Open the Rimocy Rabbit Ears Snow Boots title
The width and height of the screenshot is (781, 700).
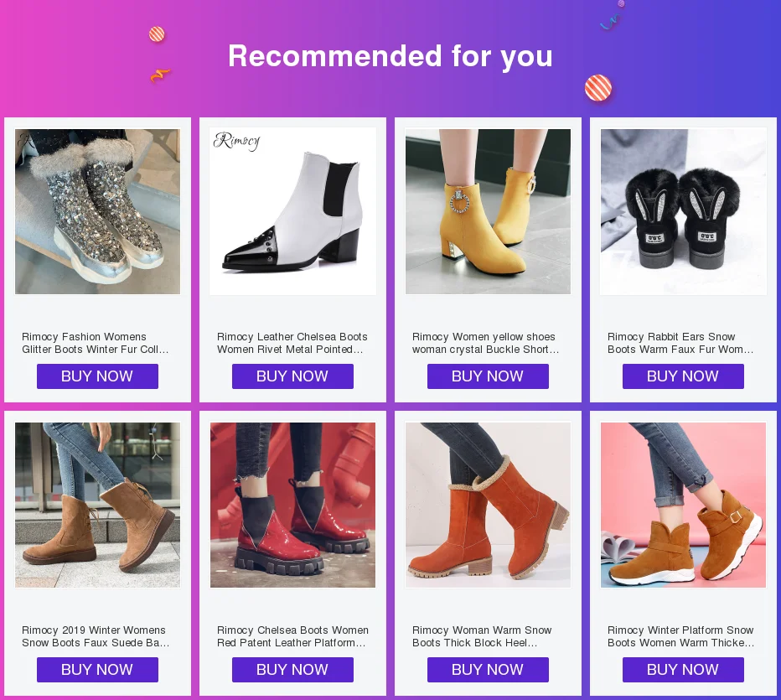tap(680, 343)
